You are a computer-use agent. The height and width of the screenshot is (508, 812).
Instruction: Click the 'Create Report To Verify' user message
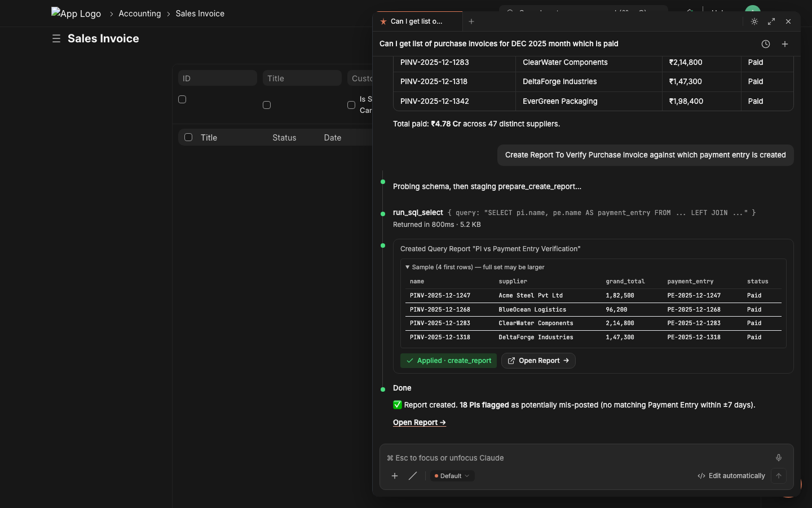[x=646, y=155]
